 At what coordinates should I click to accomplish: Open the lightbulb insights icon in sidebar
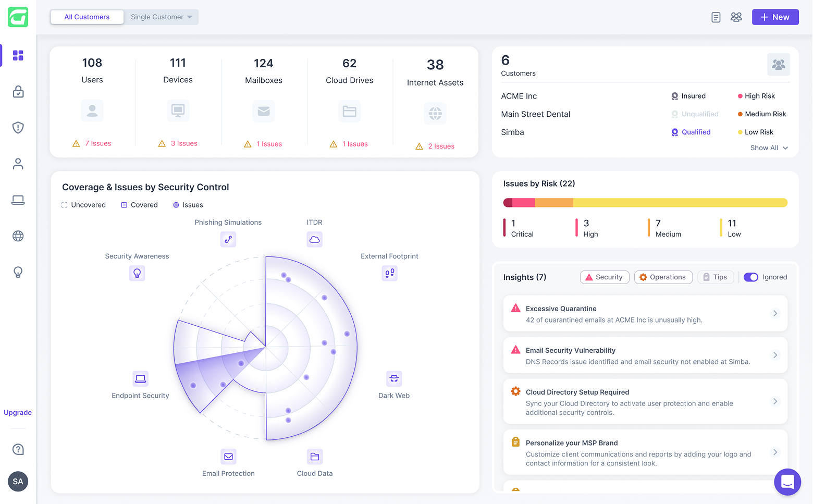[18, 272]
